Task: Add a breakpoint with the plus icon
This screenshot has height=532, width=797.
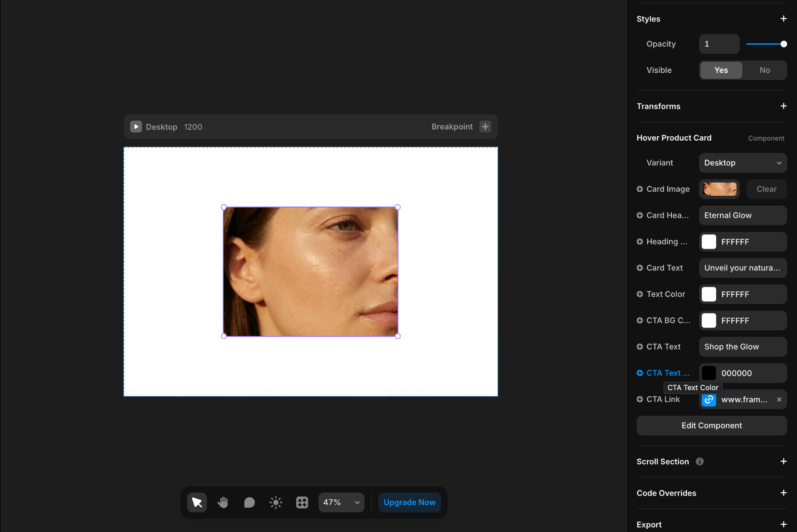Action: pyautogui.click(x=485, y=127)
